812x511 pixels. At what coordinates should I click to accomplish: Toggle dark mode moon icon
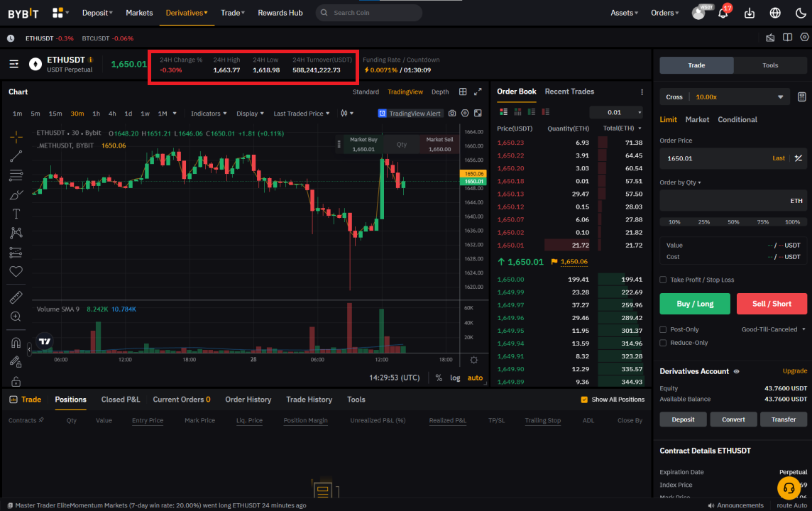[800, 13]
